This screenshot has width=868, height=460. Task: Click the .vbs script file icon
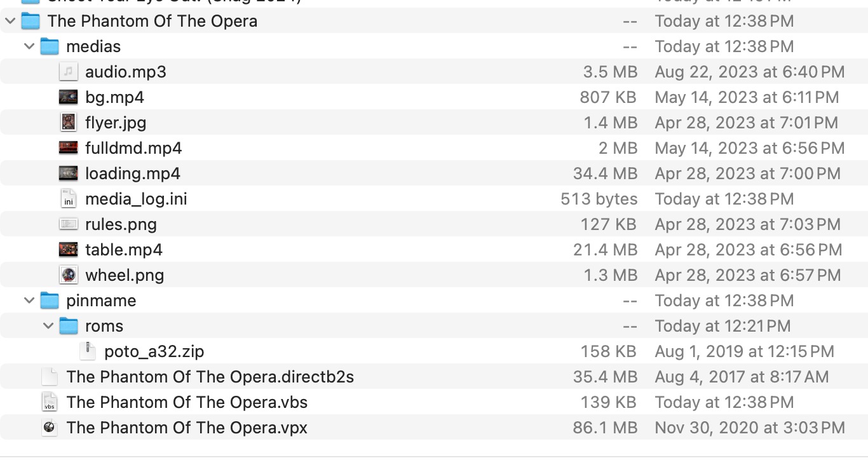coord(50,402)
